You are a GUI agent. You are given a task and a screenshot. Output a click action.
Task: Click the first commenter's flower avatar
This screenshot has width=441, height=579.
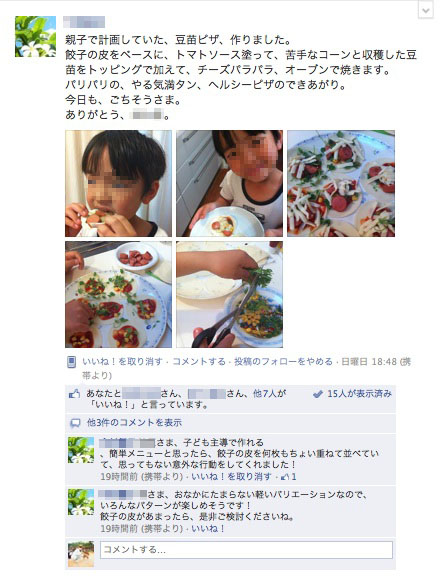tap(81, 450)
